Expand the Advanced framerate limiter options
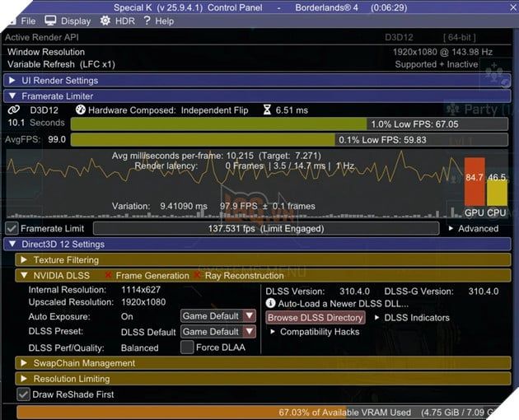Viewport: 519px width, 420px height. 474,228
